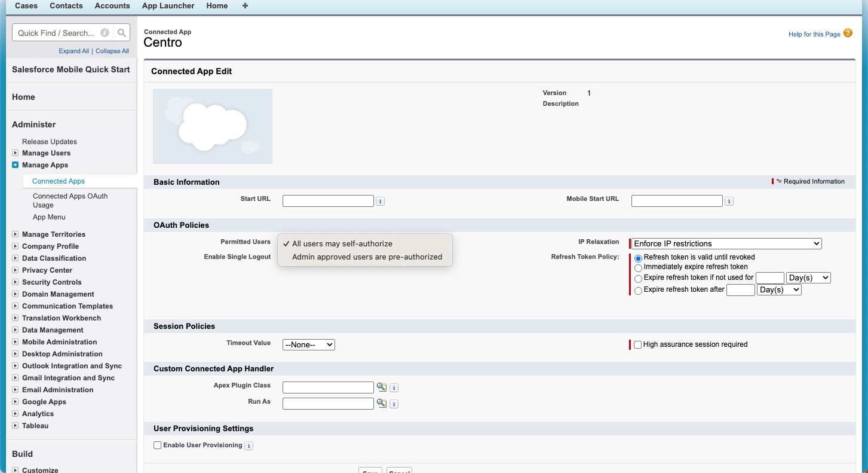Check High assurance session required
Viewport: 868px width, 473px height.
coord(637,344)
